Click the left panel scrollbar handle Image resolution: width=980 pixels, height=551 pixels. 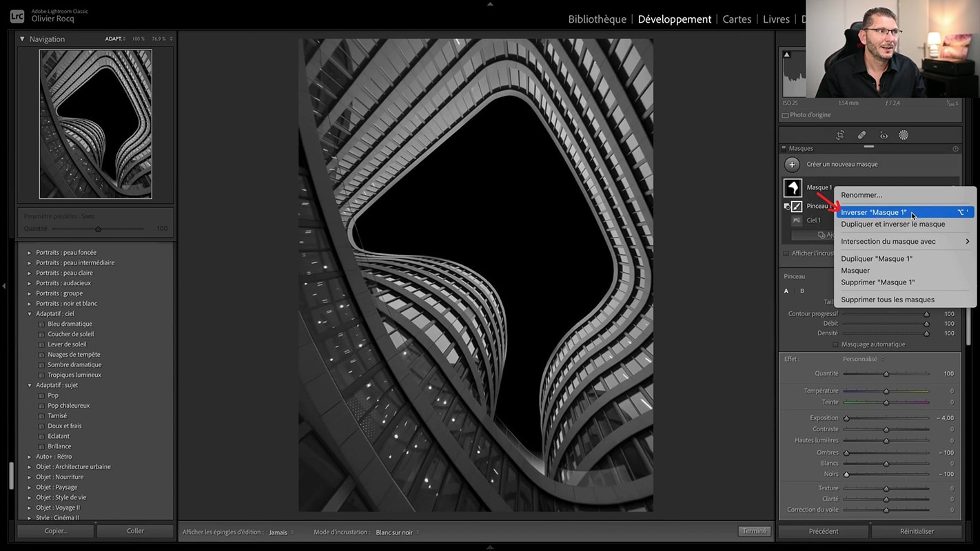(11, 475)
